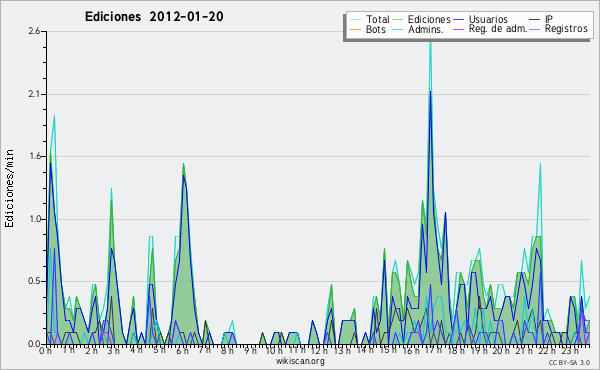The image size is (600, 370).
Task: Click the '15 h' x-axis label
Action: pyautogui.click(x=387, y=350)
